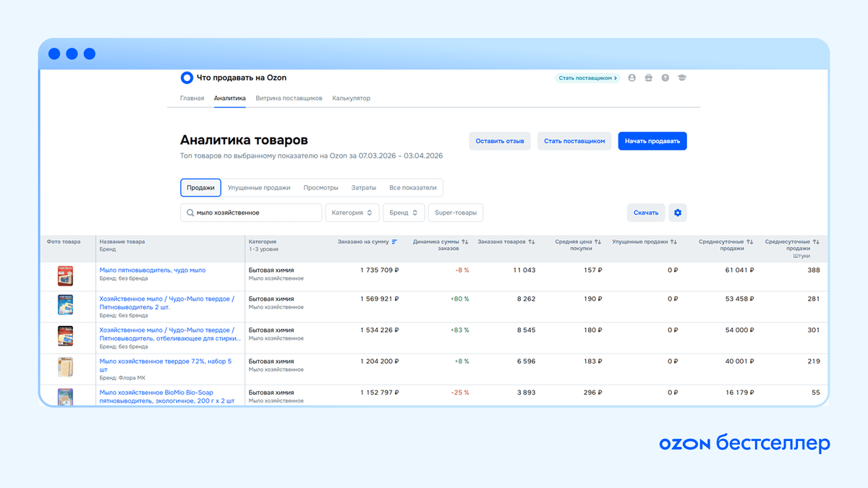This screenshot has width=868, height=488.
Task: Click the +80 % dynamics value
Action: (x=459, y=299)
